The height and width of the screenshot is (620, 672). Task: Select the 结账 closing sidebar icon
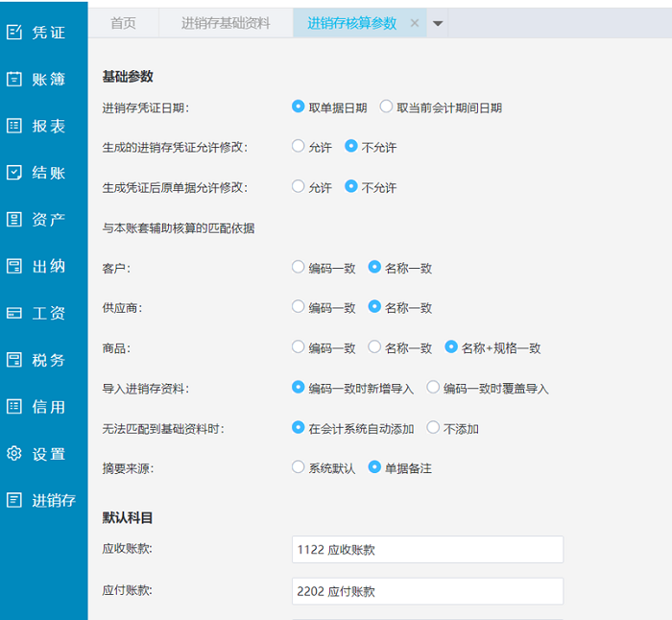(x=14, y=173)
